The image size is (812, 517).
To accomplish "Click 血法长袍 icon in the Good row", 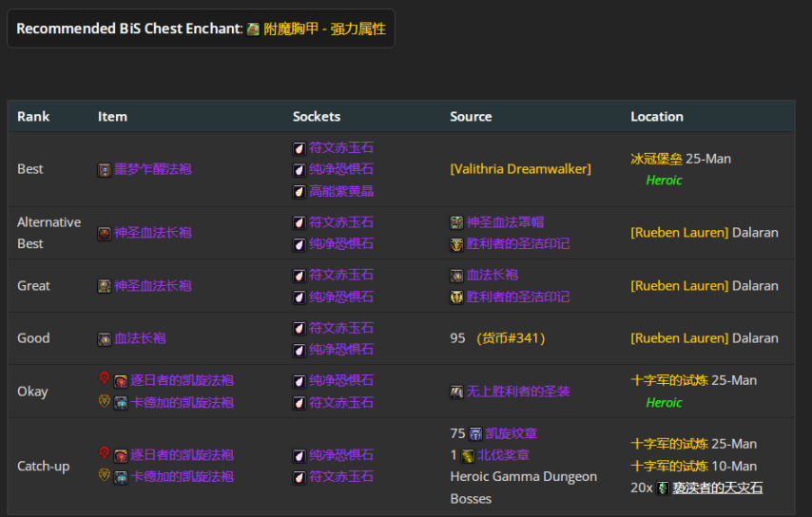I will (105, 339).
